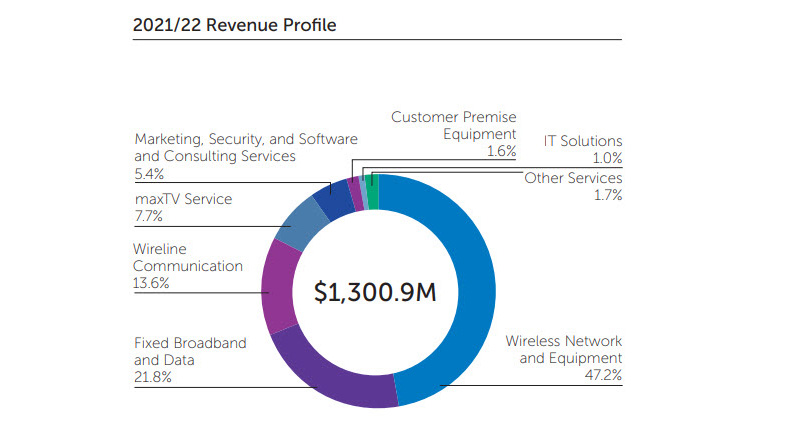
Task: Click the IT Solutions label
Action: coord(583,141)
